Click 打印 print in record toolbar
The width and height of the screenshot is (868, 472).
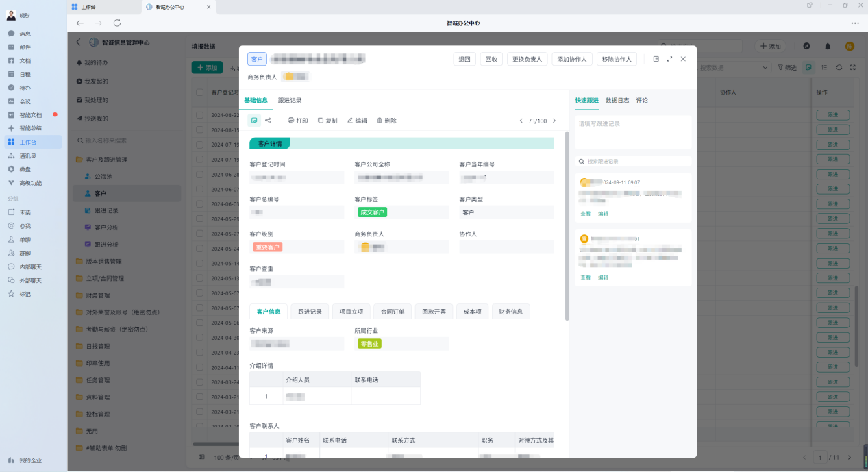(x=298, y=121)
